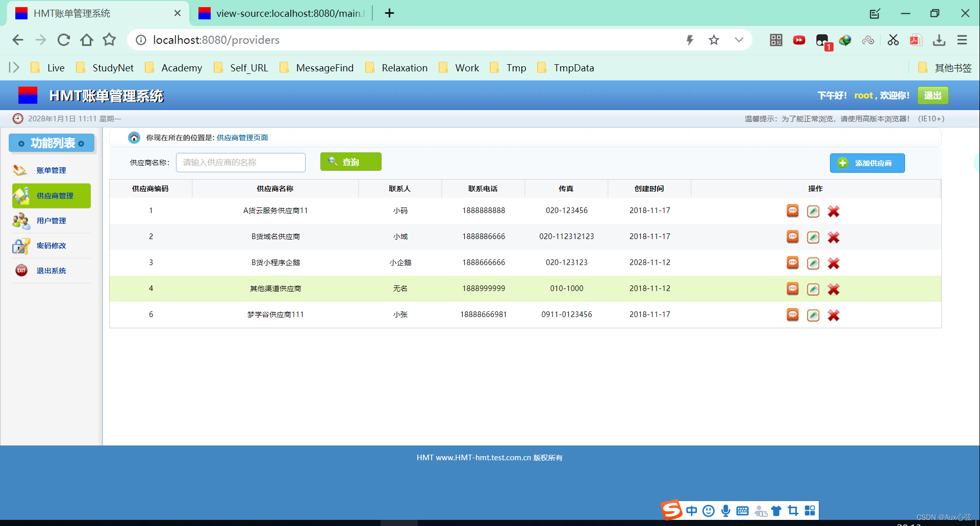Open the Work bookmark folder
The image size is (980, 526).
point(459,68)
